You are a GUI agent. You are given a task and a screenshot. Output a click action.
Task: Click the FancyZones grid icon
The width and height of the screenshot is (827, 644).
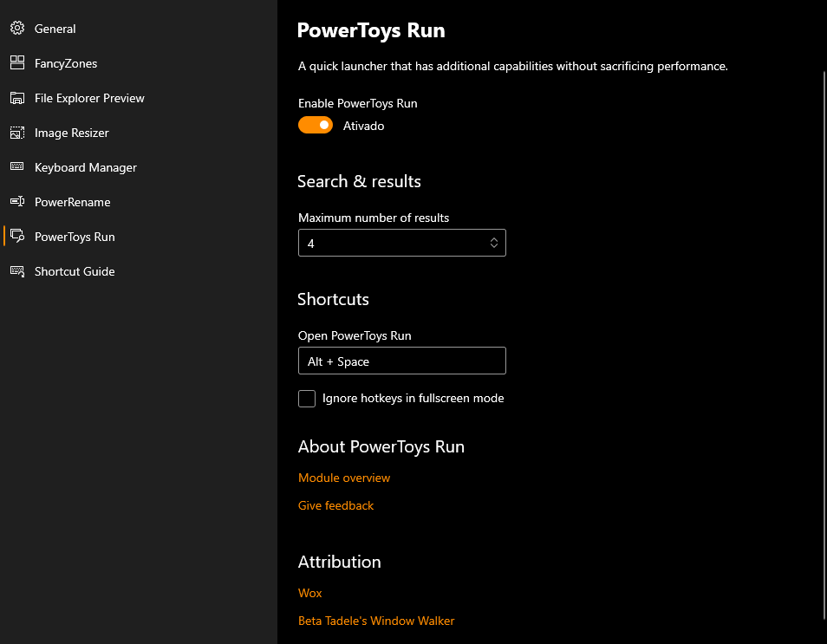pos(17,62)
